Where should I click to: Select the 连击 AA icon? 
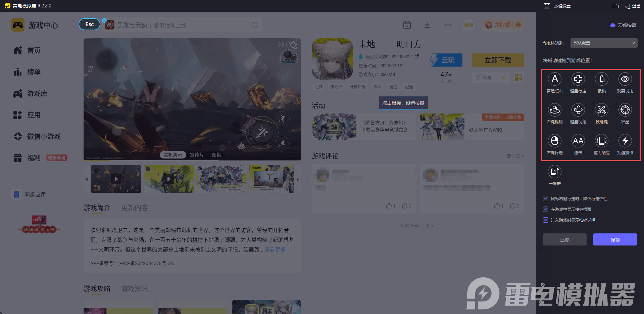pos(578,141)
